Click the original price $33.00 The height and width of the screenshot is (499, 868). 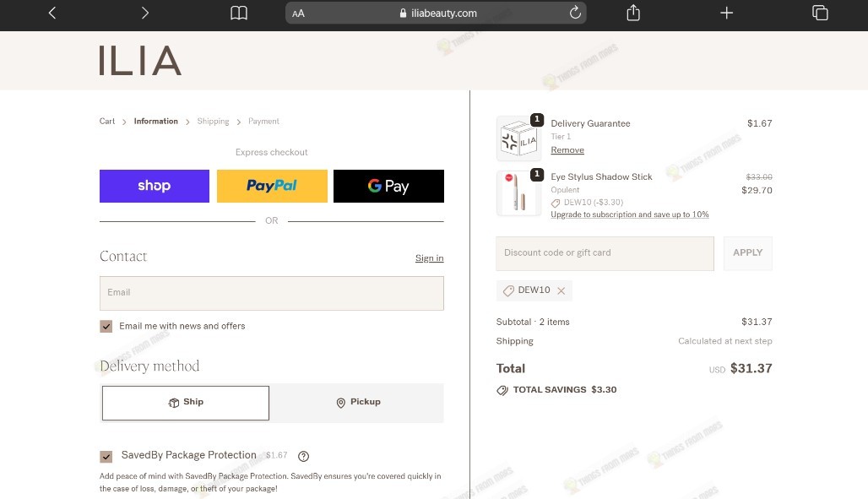(x=759, y=176)
